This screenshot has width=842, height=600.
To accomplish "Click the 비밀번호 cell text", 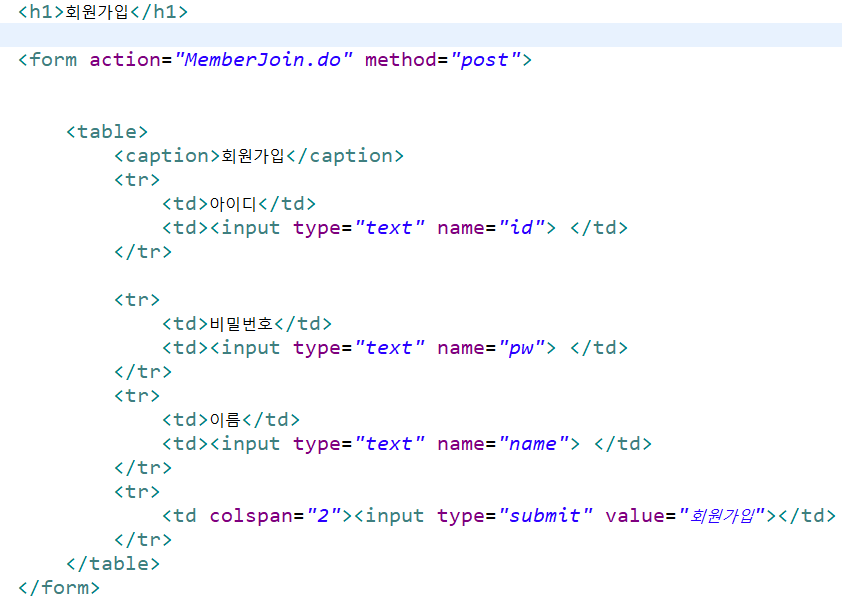I will [x=241, y=323].
